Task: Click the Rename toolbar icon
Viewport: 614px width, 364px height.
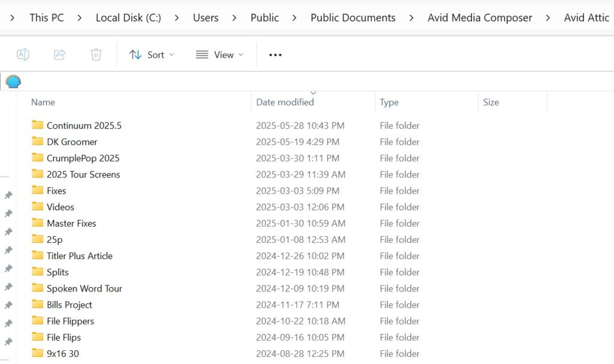Action: (23, 55)
